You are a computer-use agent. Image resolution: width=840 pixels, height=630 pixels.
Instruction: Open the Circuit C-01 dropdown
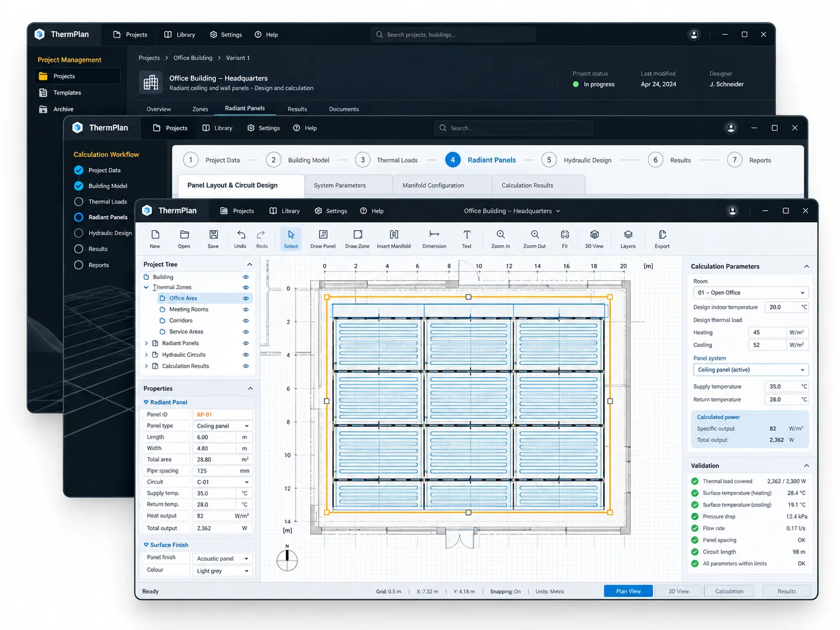(x=223, y=482)
